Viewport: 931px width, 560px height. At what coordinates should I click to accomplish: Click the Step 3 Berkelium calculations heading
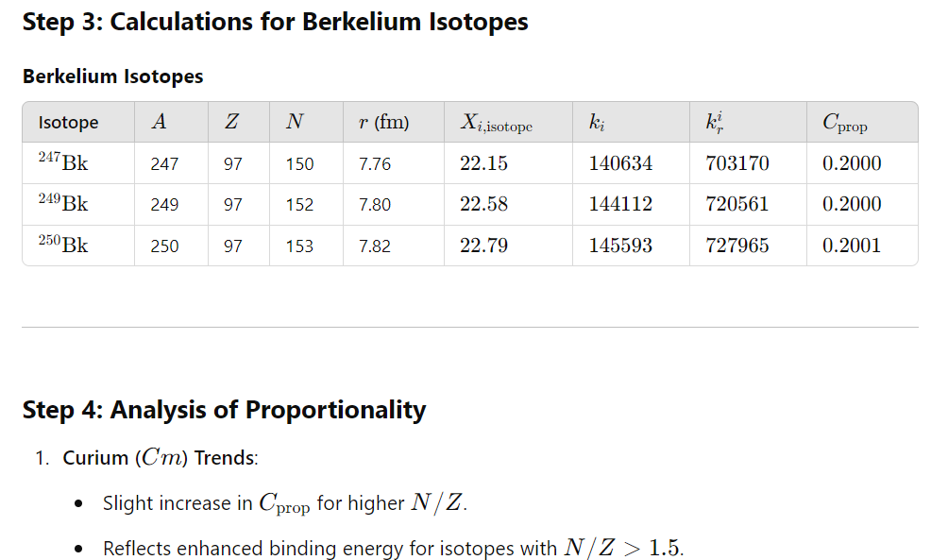coord(275,22)
